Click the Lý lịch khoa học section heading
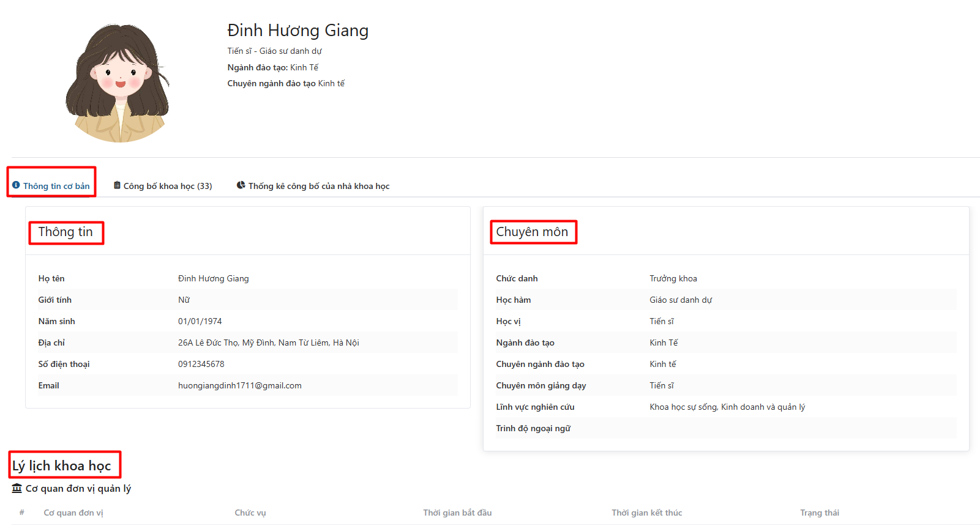The width and height of the screenshot is (980, 526). [x=62, y=465]
